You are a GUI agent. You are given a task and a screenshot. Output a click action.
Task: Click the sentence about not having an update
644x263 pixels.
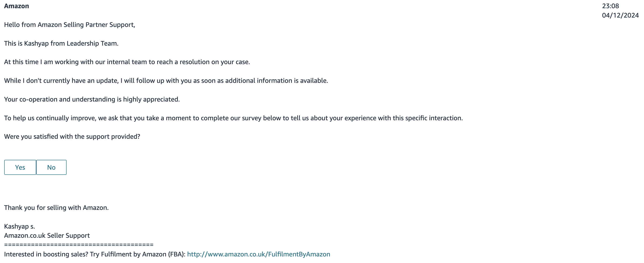(166, 80)
